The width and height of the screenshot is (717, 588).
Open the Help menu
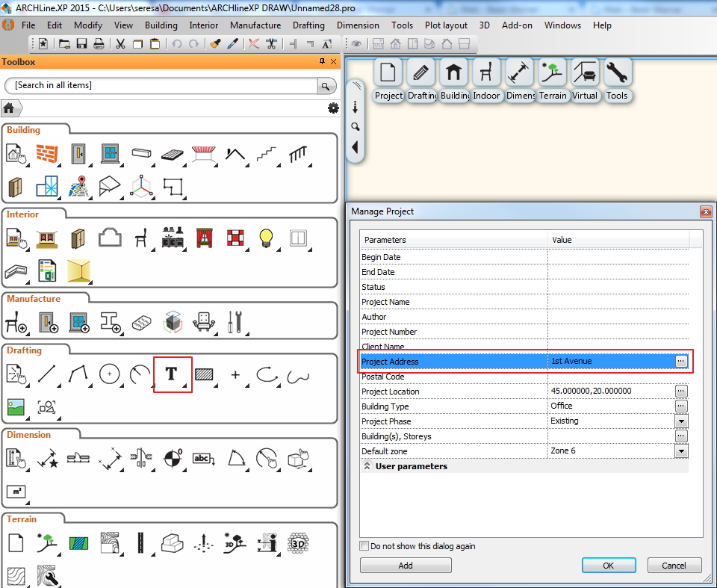tap(602, 25)
